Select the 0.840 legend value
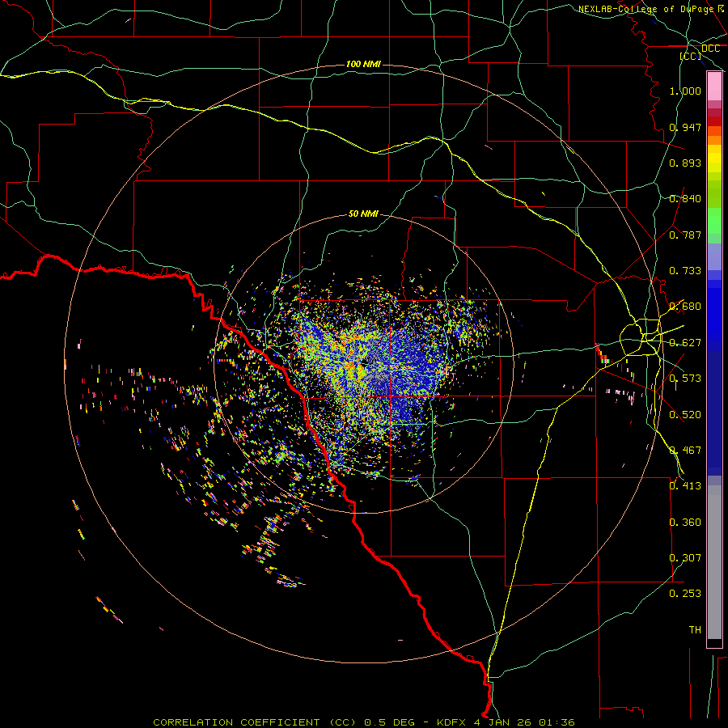Viewport: 728px width, 728px height. point(685,199)
